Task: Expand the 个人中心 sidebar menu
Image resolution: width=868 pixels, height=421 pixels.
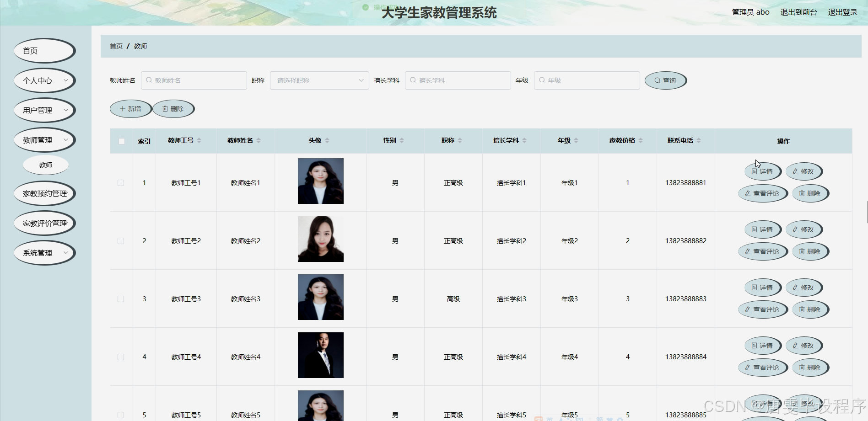Action: 44,80
